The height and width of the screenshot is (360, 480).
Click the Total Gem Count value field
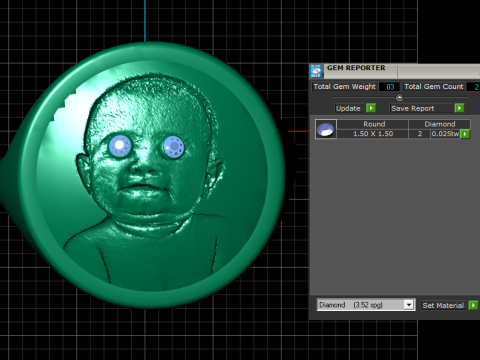[x=473, y=87]
